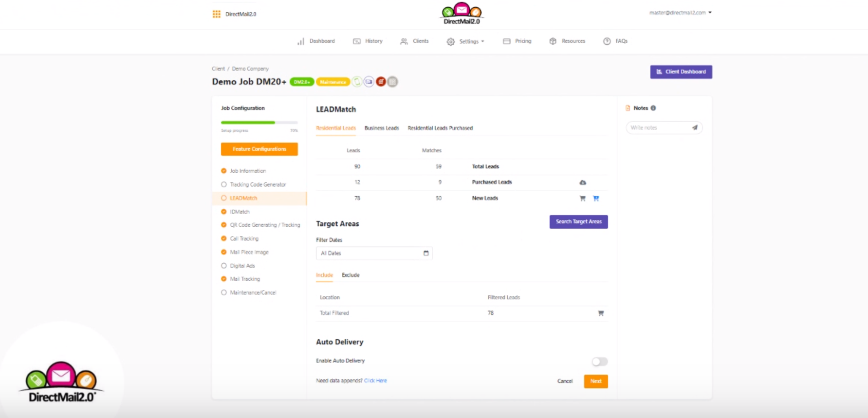Viewport: 868px width, 418px height.
Task: Select Call Tracking step circle
Action: tap(224, 238)
